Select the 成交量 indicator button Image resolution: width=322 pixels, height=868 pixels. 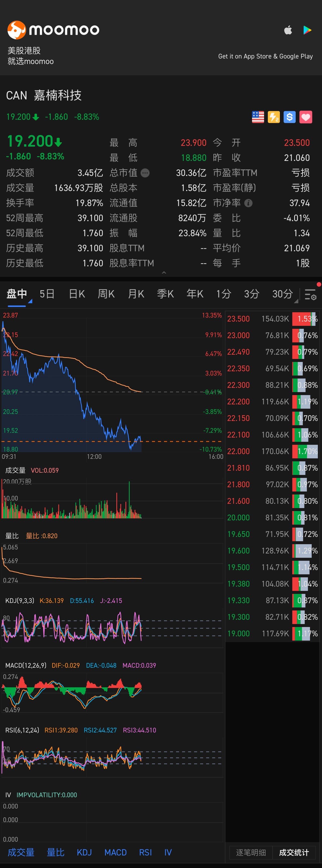pyautogui.click(x=21, y=852)
